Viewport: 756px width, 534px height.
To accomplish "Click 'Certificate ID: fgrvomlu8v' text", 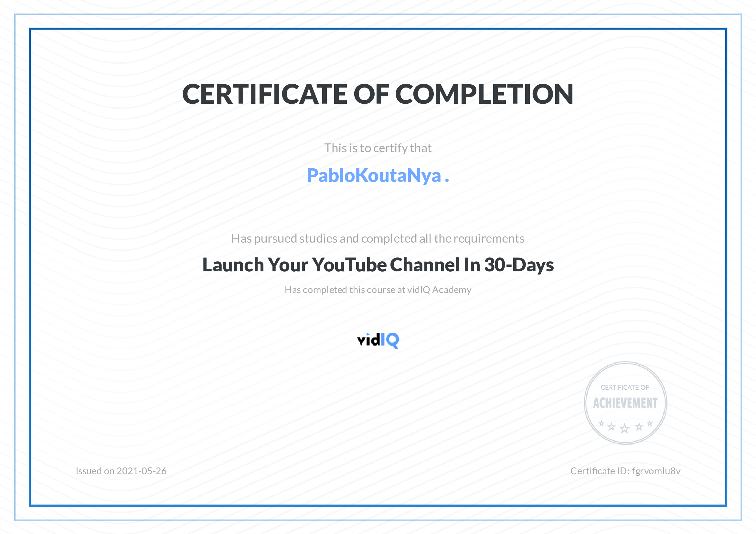I will [625, 471].
